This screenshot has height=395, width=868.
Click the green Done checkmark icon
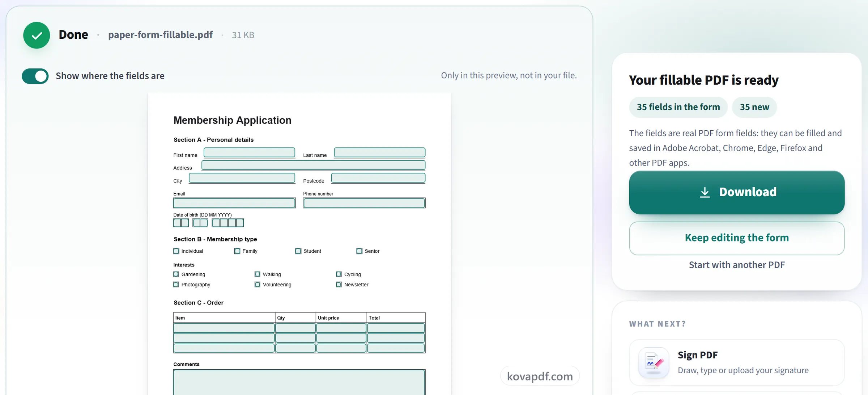37,35
